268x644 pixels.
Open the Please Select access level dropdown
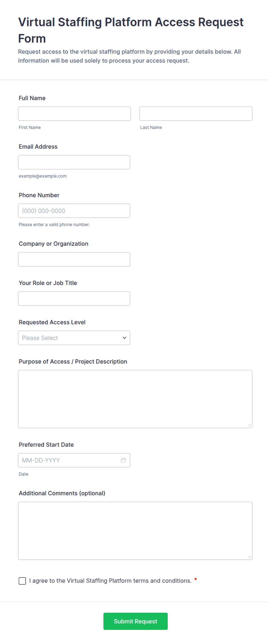[74, 338]
